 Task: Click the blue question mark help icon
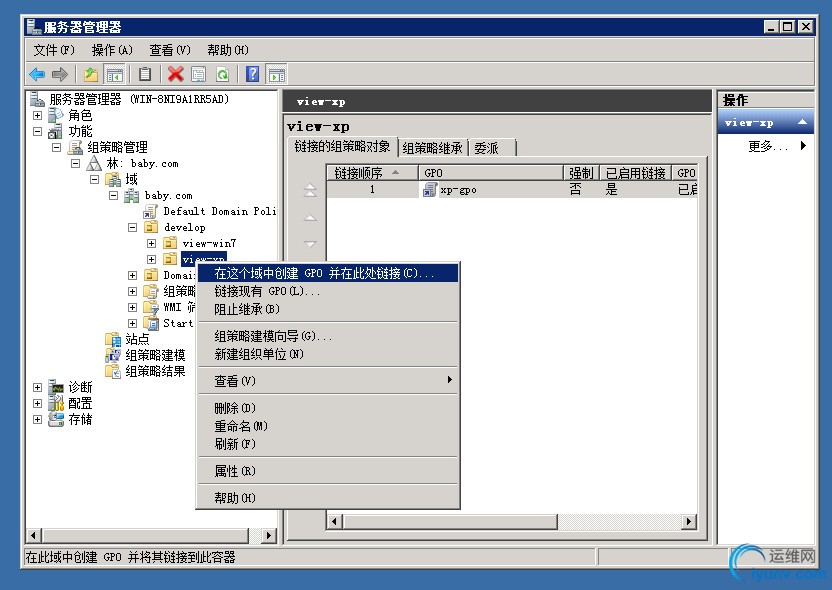253,74
